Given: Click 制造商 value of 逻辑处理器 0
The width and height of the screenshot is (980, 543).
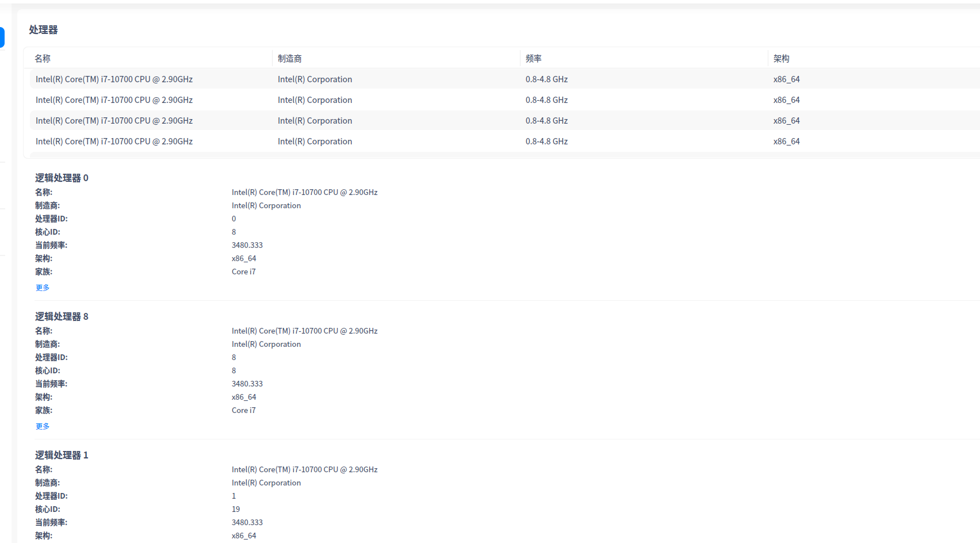Looking at the screenshot, I should (x=266, y=205).
